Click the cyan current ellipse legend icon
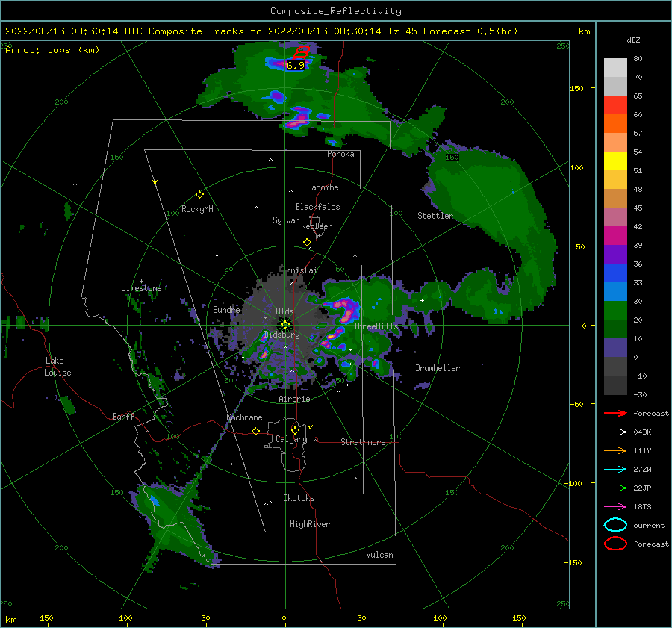The width and height of the screenshot is (672, 628). (615, 525)
